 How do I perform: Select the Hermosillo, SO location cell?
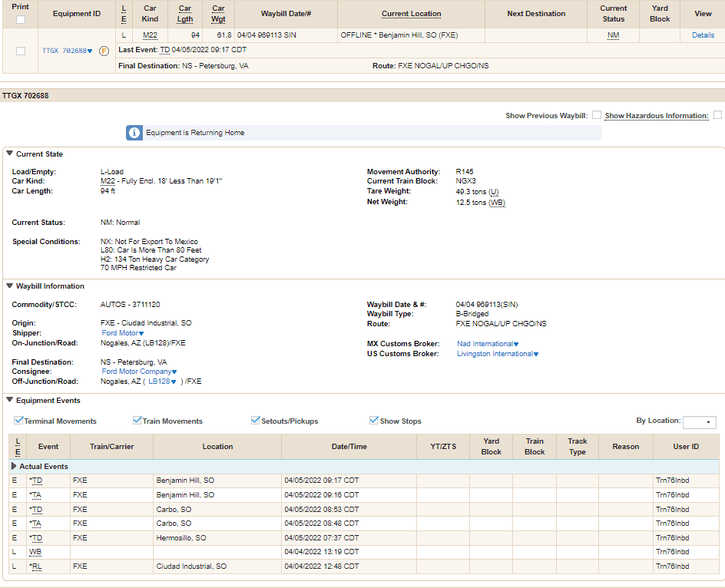pyautogui.click(x=217, y=538)
